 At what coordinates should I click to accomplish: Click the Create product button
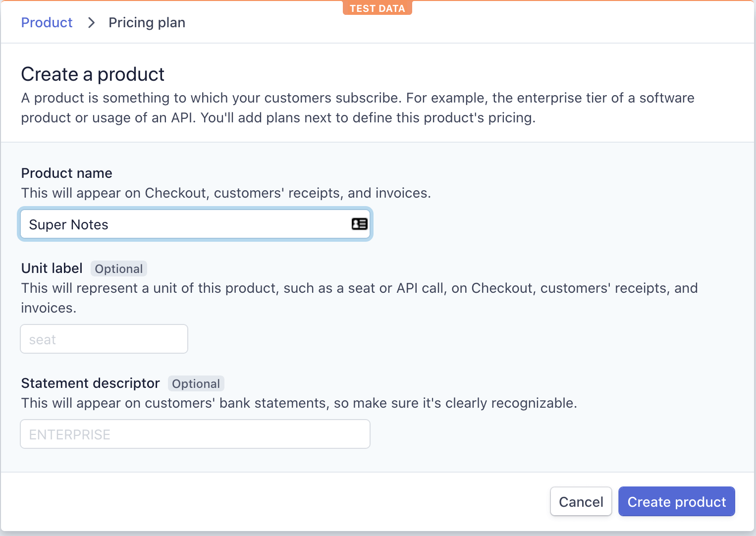(677, 502)
